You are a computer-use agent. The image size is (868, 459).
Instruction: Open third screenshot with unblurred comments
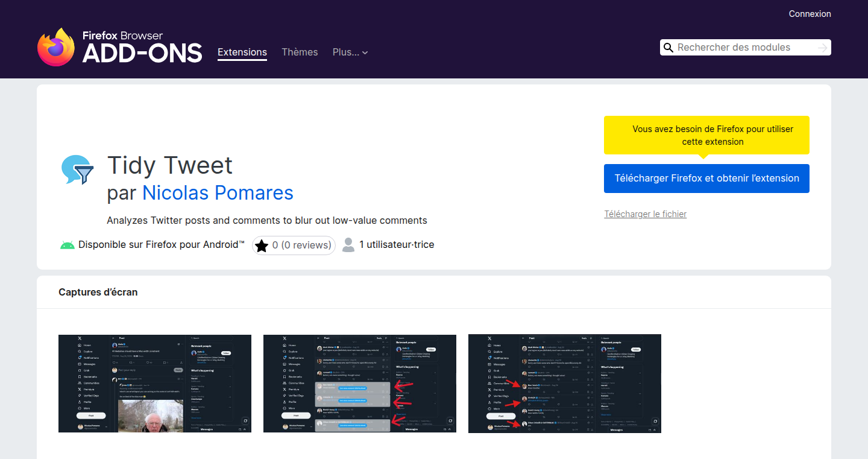point(565,384)
